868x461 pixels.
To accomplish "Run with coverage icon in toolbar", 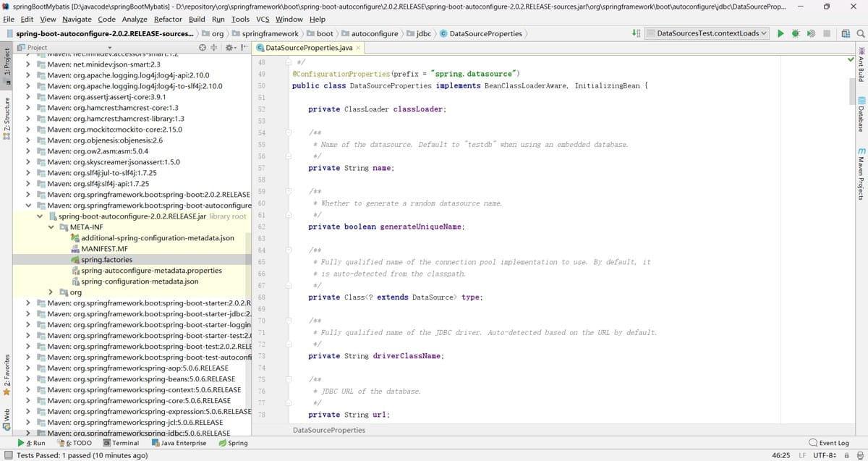I will (x=812, y=33).
